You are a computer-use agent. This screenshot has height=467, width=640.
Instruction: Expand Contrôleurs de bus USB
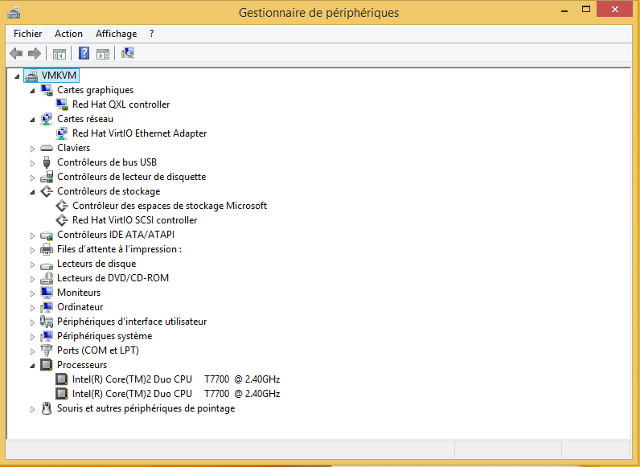pos(33,163)
